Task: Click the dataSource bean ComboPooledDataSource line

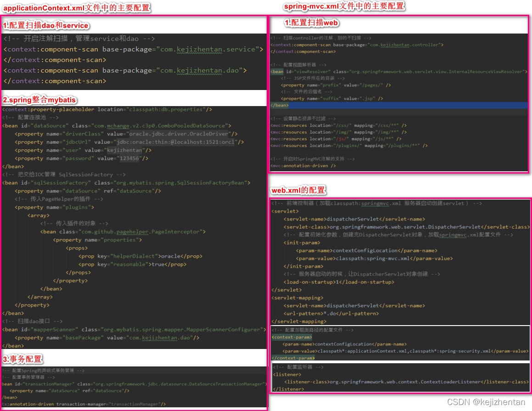Action: pos(117,125)
